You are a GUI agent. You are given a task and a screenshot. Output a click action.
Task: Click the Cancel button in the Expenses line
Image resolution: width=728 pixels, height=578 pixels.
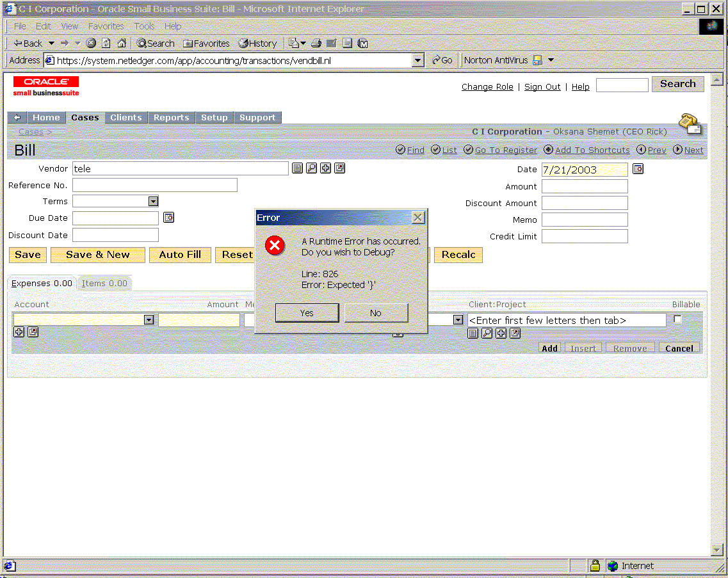(x=679, y=348)
